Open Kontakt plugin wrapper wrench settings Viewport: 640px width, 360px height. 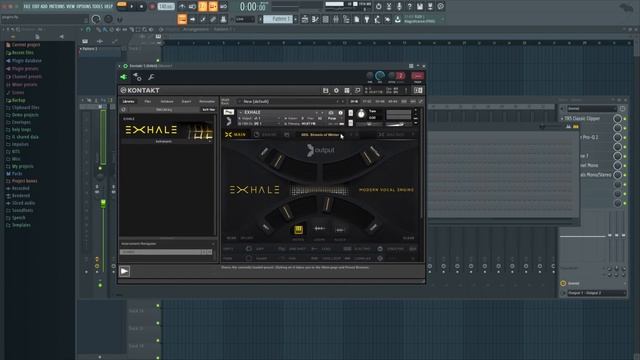[151, 77]
